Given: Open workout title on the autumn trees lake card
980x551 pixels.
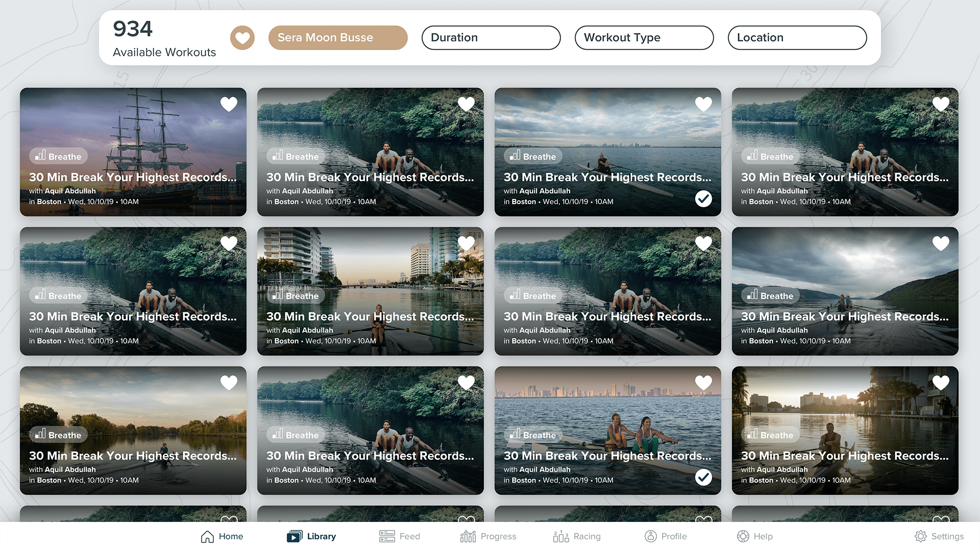Looking at the screenshot, I should (x=133, y=456).
